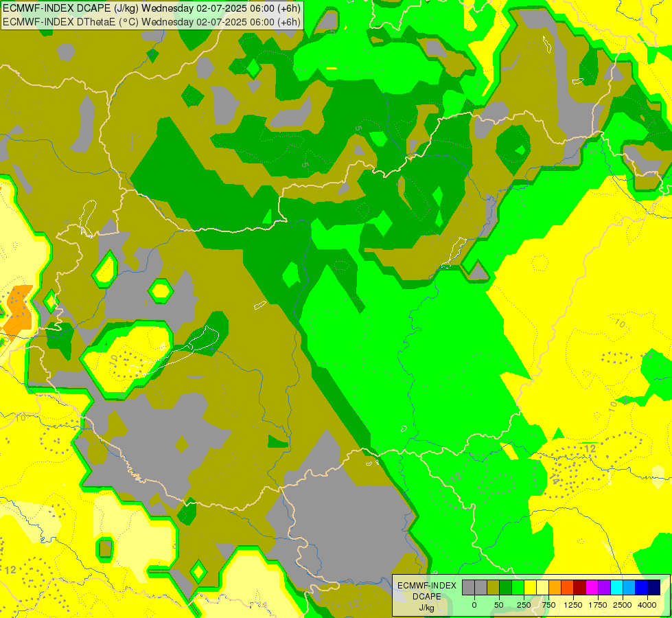Click the DThetaE title line at top

click(x=151, y=21)
